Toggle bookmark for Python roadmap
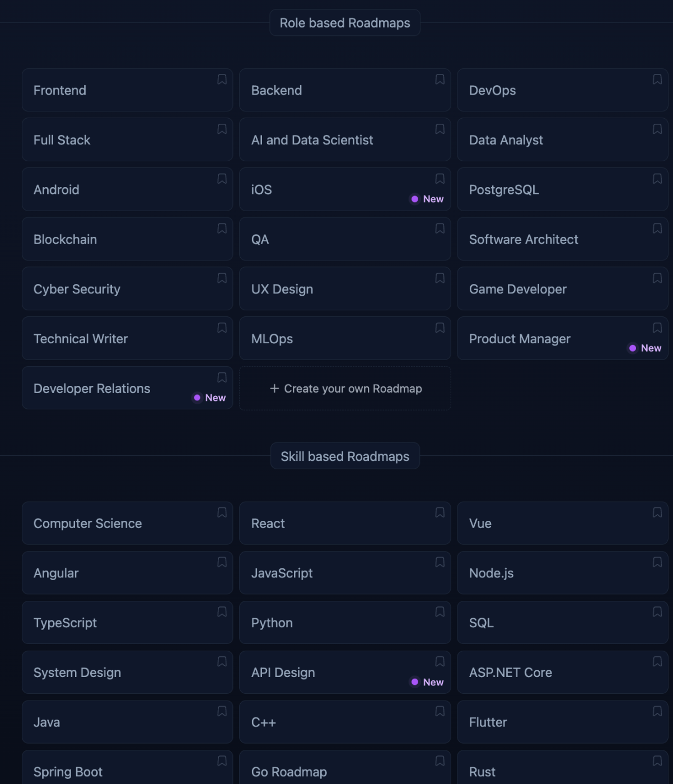This screenshot has width=673, height=784. click(x=440, y=612)
